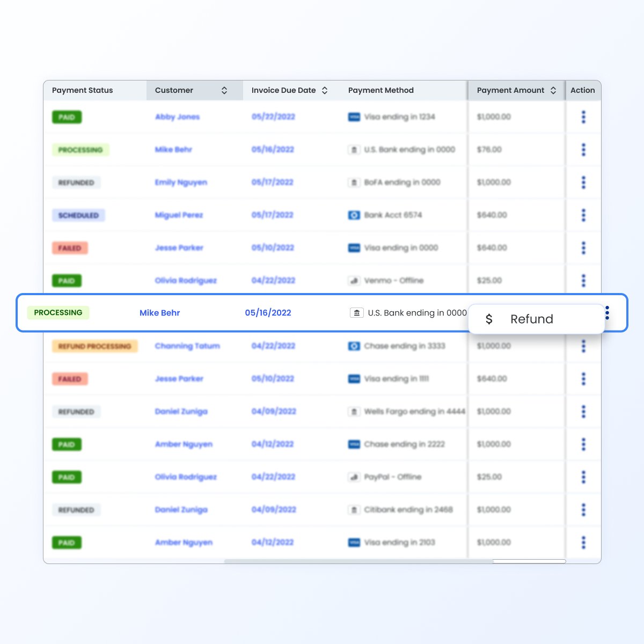The width and height of the screenshot is (644, 644).
Task: Click the REFUND PROCESSING status badge
Action: click(x=95, y=346)
